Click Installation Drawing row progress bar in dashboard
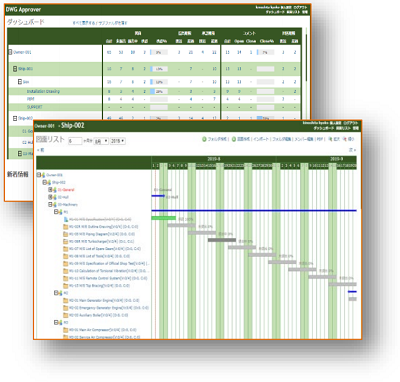Viewport: 400px width, 382px height. click(x=159, y=91)
